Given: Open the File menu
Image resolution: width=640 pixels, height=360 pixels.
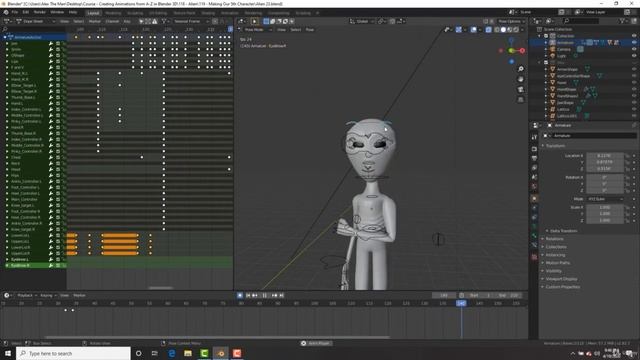Looking at the screenshot, I should [15, 13].
